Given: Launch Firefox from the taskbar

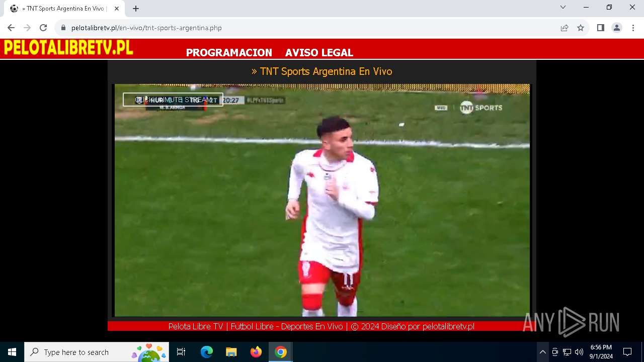Looking at the screenshot, I should [x=256, y=352].
